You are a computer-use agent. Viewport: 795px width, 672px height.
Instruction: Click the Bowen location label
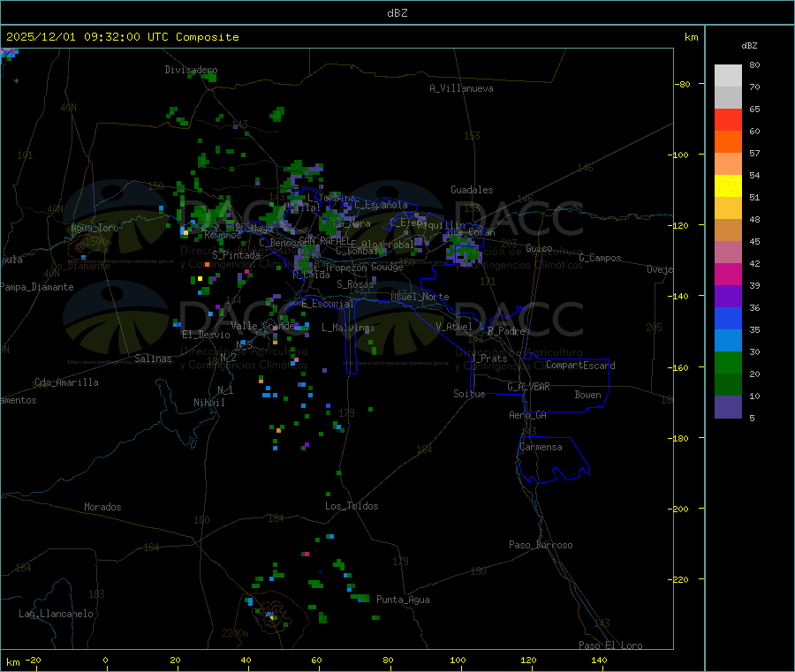[x=588, y=395]
